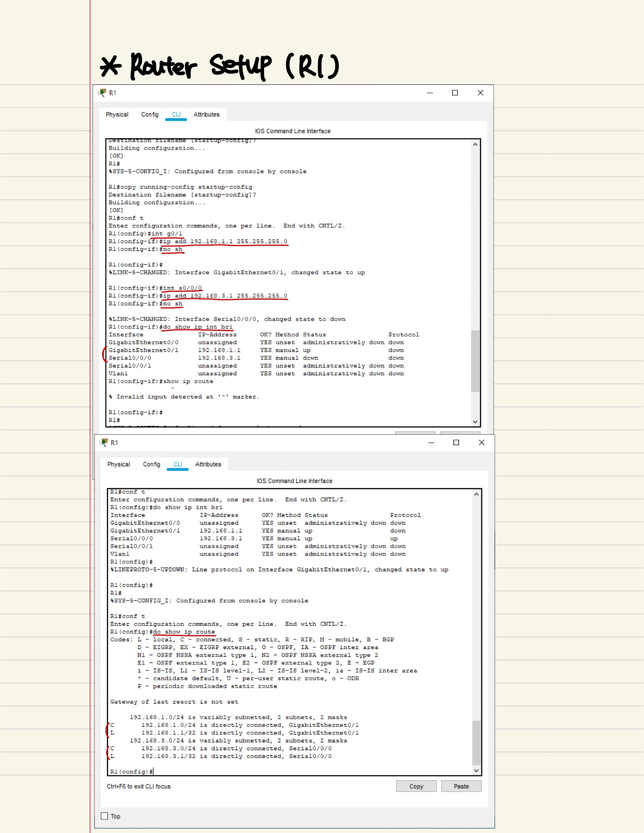Minimize the lower R1 window
Image resolution: width=644 pixels, height=833 pixels.
431,443
